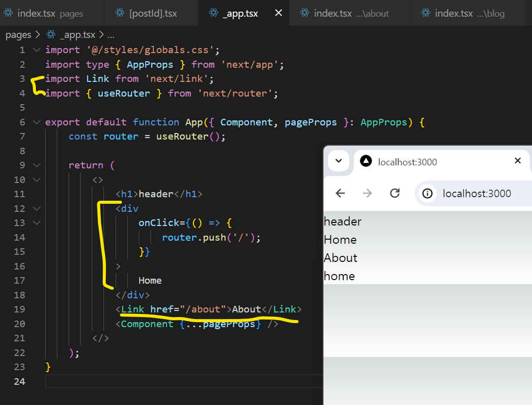This screenshot has height=405, width=532.
Task: Place cursor on 'useRouter' in line 4
Action: pos(124,94)
